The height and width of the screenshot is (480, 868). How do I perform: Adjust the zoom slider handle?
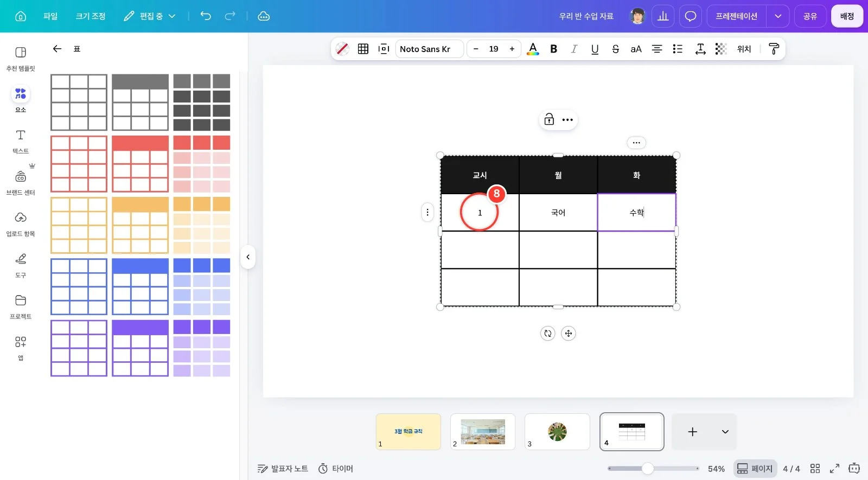(x=648, y=469)
